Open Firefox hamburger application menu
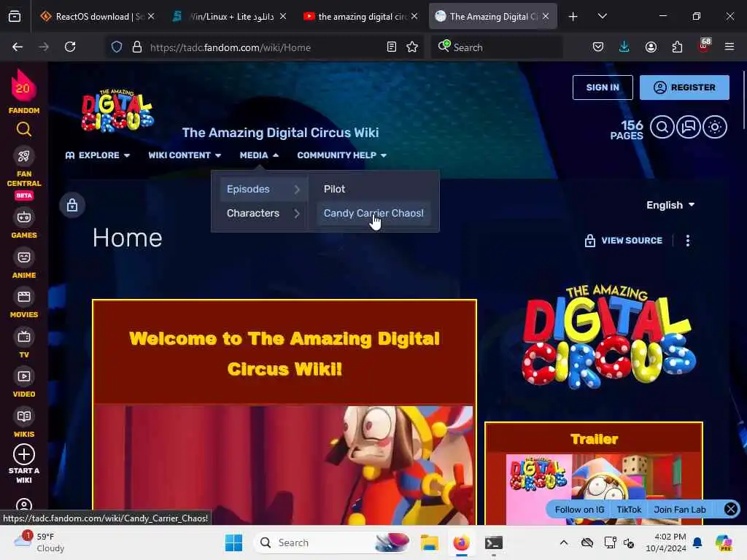 [x=729, y=47]
